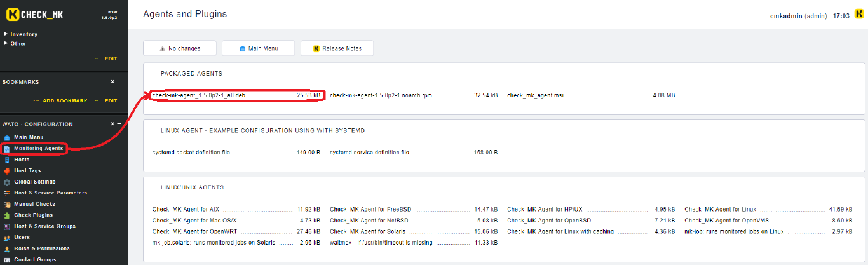Minimize the Bookmarks snapin
Screen dimensions: 868x265
119,82
